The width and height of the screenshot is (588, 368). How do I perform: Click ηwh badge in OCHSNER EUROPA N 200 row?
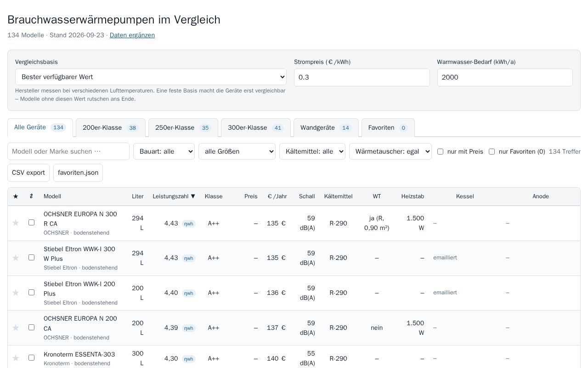click(189, 328)
